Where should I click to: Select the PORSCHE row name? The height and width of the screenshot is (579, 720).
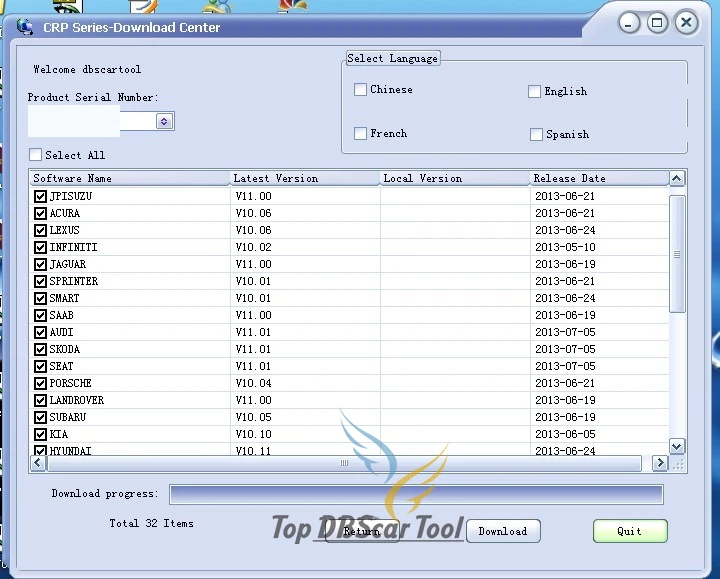71,383
